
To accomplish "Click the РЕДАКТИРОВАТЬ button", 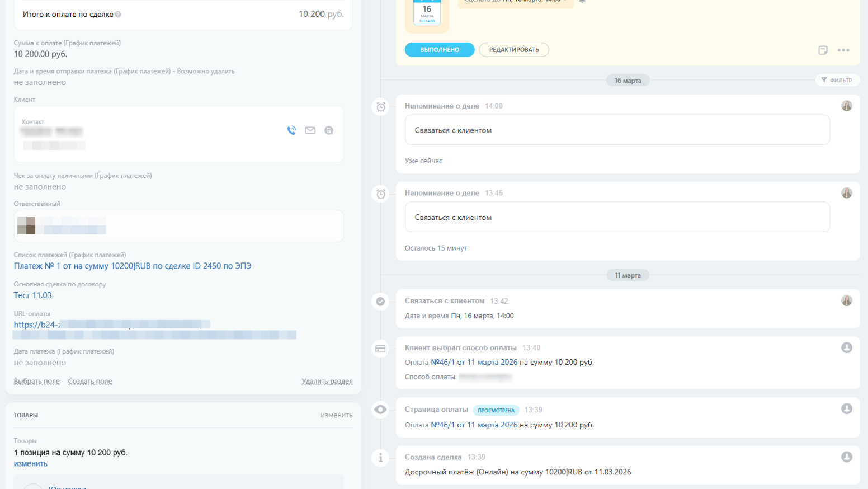I will click(514, 50).
